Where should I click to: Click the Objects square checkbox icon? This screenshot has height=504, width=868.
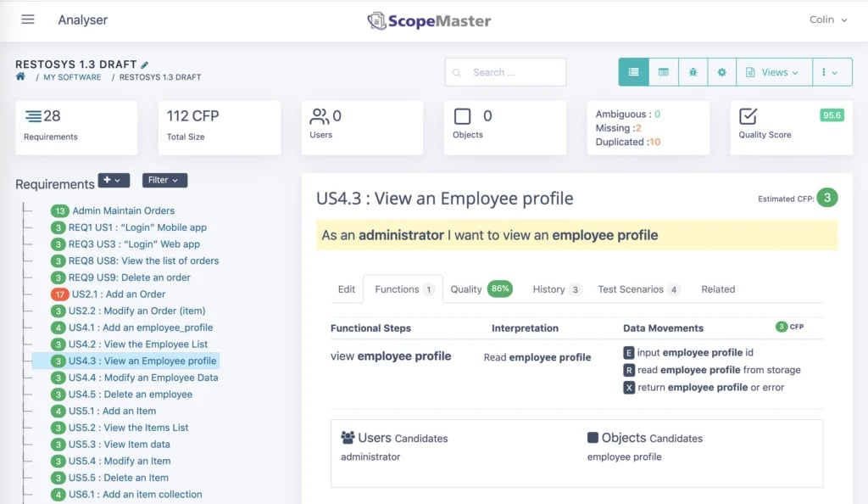click(x=462, y=116)
